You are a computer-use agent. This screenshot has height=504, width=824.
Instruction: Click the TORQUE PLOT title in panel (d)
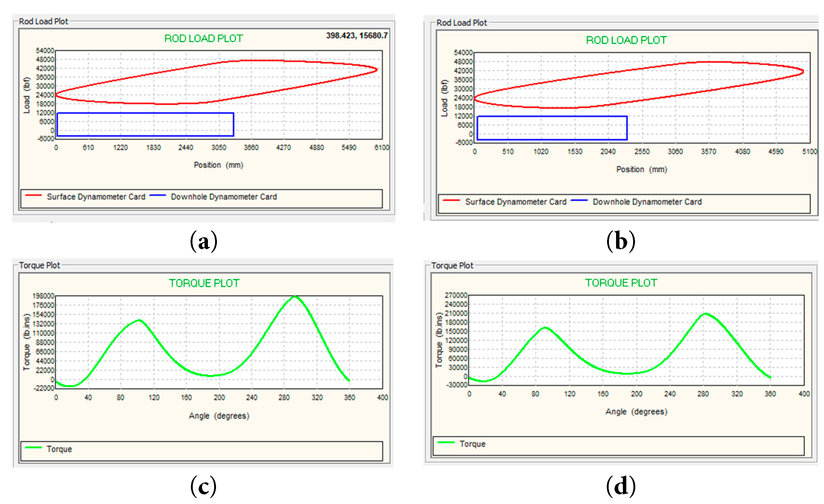[x=621, y=283]
